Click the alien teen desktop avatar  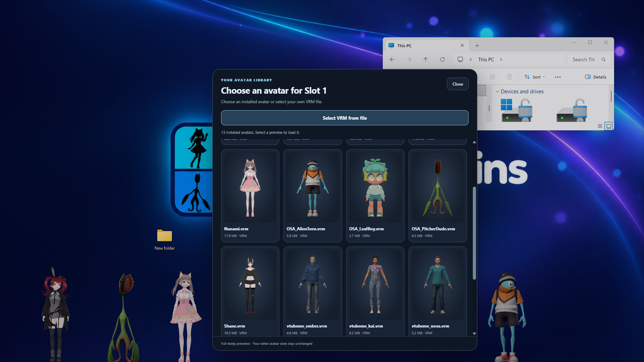pyautogui.click(x=507, y=317)
